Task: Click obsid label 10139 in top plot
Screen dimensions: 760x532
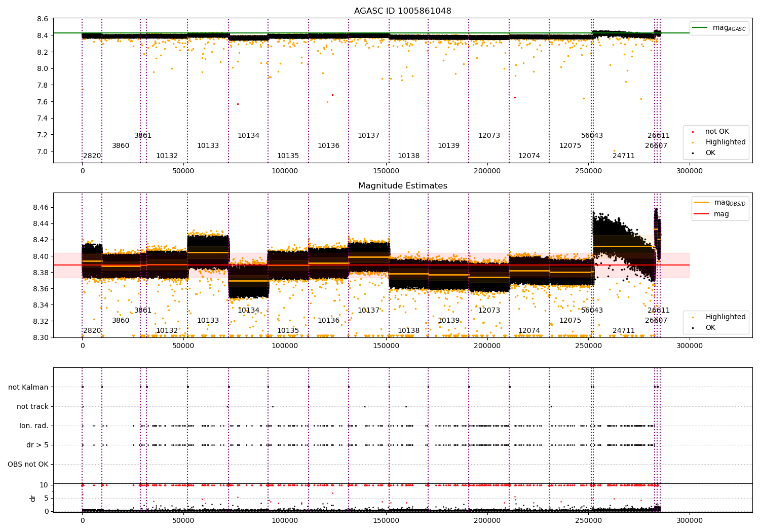Action: [x=448, y=146]
